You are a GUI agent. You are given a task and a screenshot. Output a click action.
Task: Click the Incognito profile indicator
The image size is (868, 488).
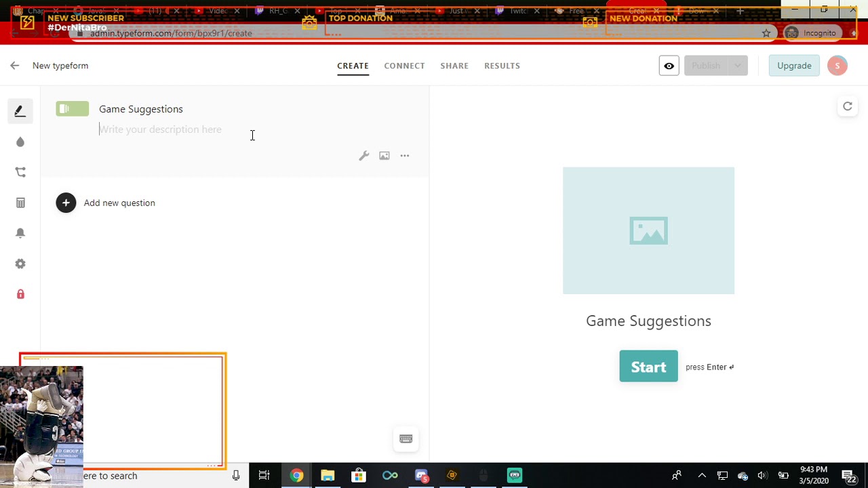812,33
